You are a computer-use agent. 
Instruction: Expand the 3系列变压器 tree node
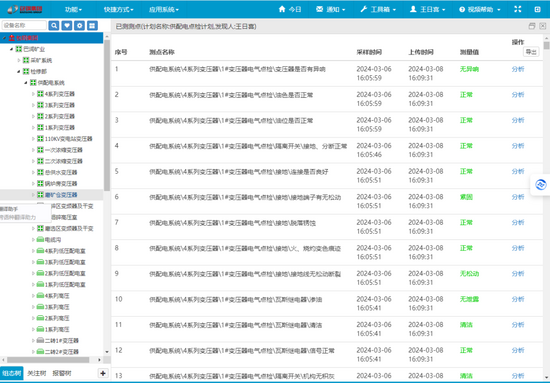coord(33,105)
